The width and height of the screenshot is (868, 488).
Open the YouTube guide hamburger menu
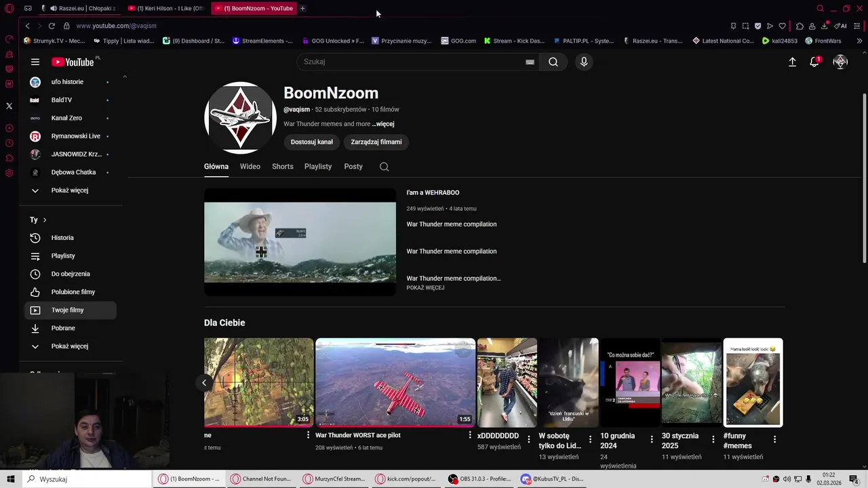click(x=35, y=62)
